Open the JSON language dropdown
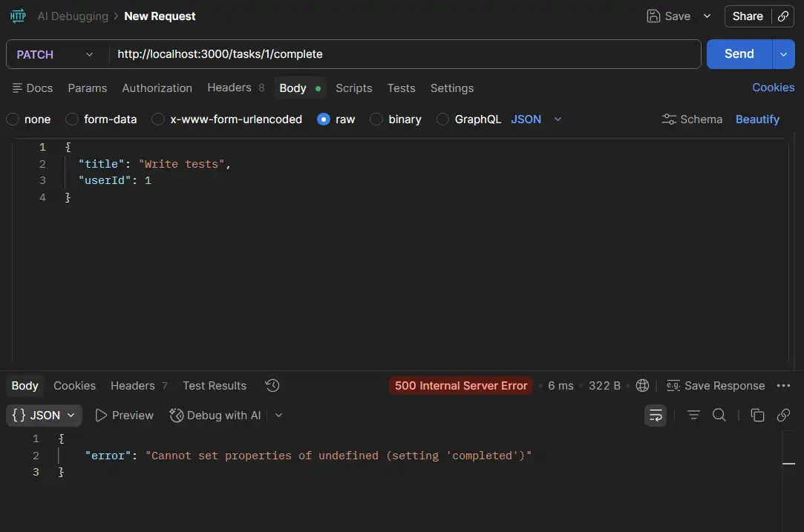 coord(557,119)
